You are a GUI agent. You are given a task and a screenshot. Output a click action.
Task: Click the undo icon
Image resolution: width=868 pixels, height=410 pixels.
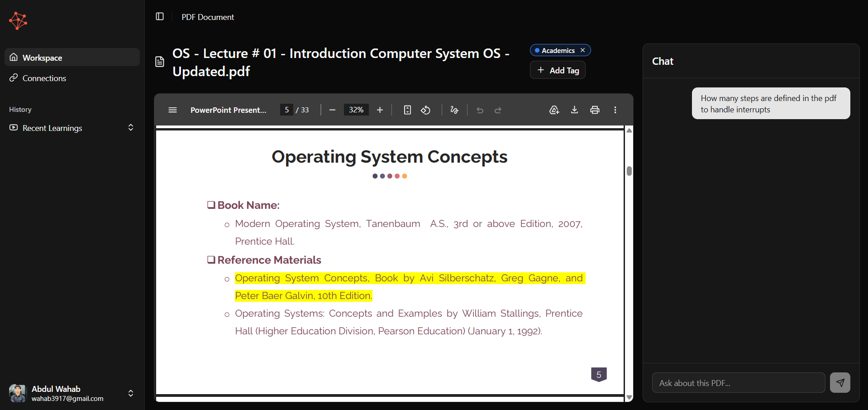(480, 110)
